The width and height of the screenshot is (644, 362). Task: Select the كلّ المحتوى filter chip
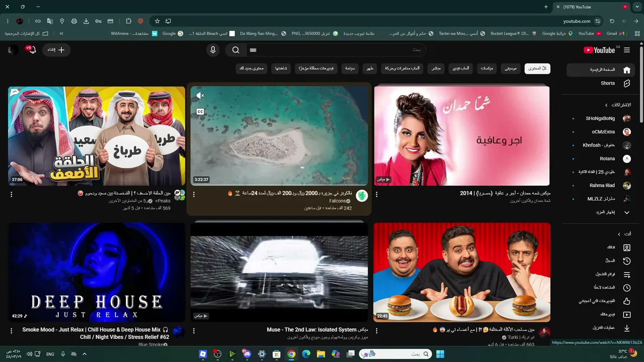tap(537, 68)
